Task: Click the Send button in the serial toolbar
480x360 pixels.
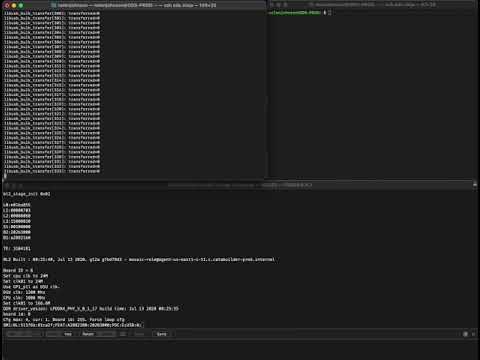Action: tap(162, 334)
